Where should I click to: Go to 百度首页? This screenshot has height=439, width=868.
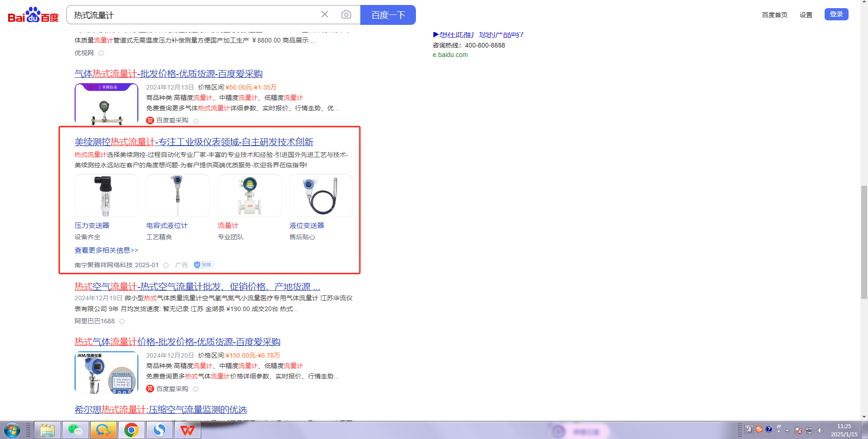(774, 15)
